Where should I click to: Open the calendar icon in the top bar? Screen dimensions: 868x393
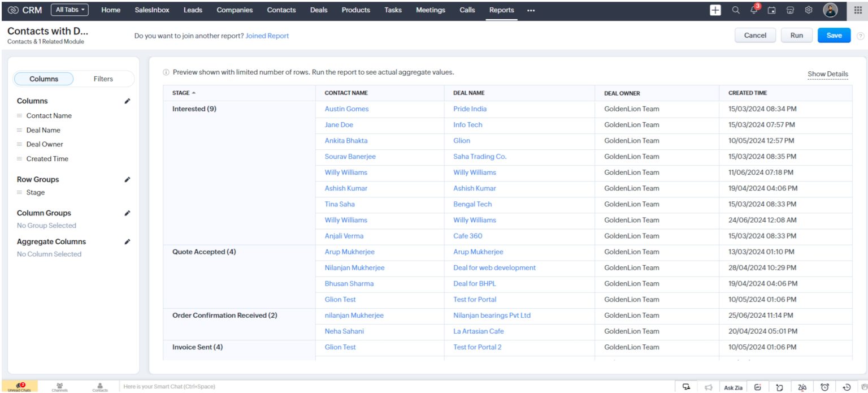click(771, 10)
